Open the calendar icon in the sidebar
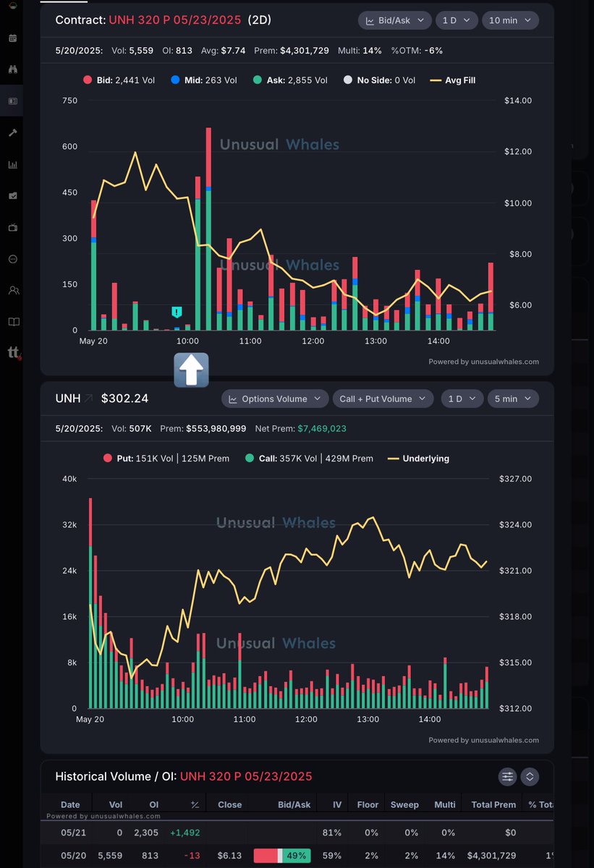 tap(12, 38)
